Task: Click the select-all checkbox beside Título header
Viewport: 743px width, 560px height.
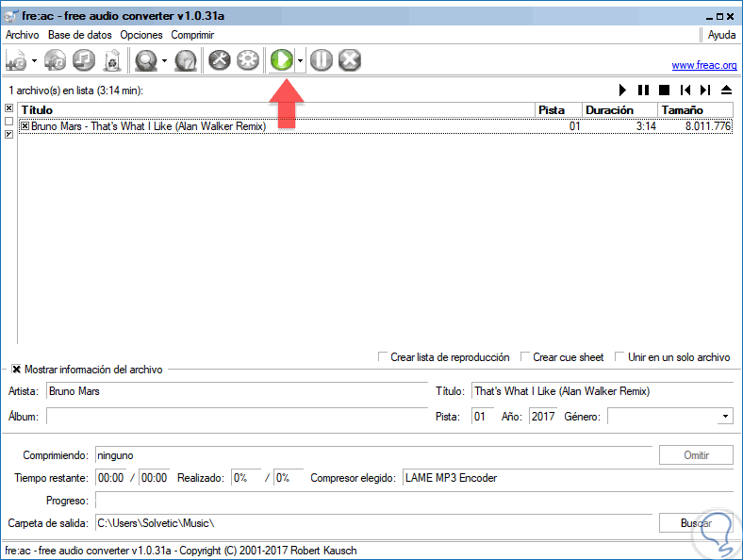Action: (9, 108)
